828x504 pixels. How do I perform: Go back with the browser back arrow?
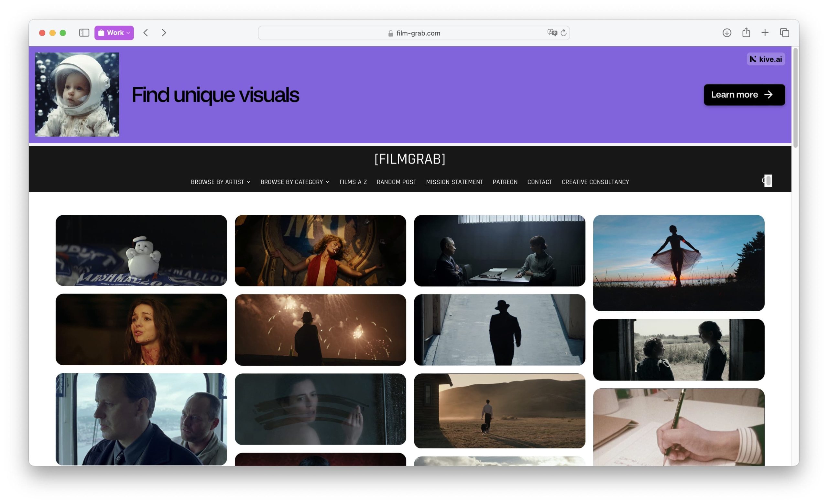click(x=146, y=33)
